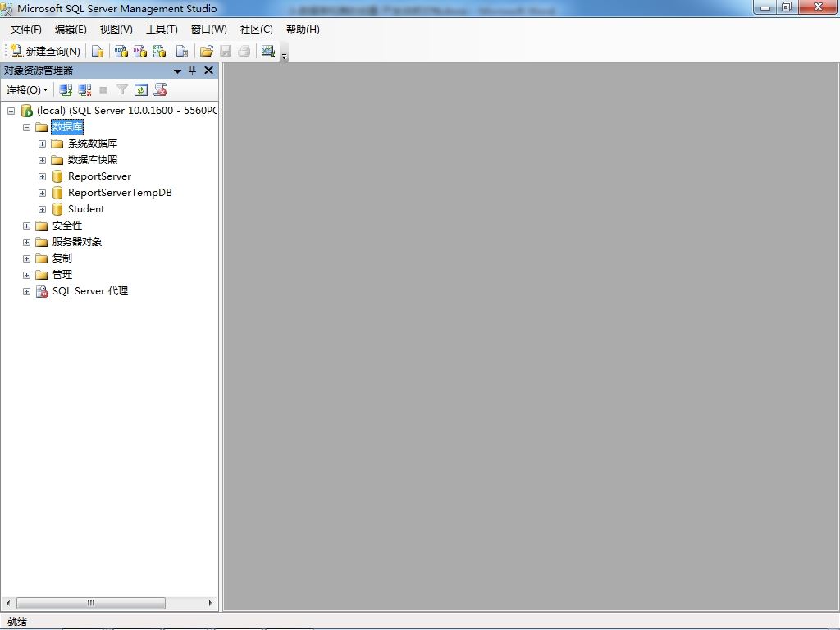
Task: Click the Print icon in toolbar
Action: [x=244, y=51]
